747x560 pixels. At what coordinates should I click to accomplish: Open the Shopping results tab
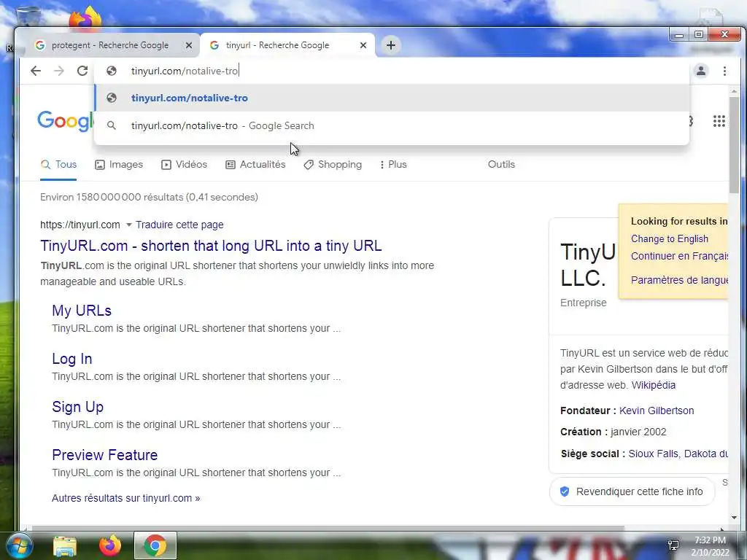coord(333,164)
